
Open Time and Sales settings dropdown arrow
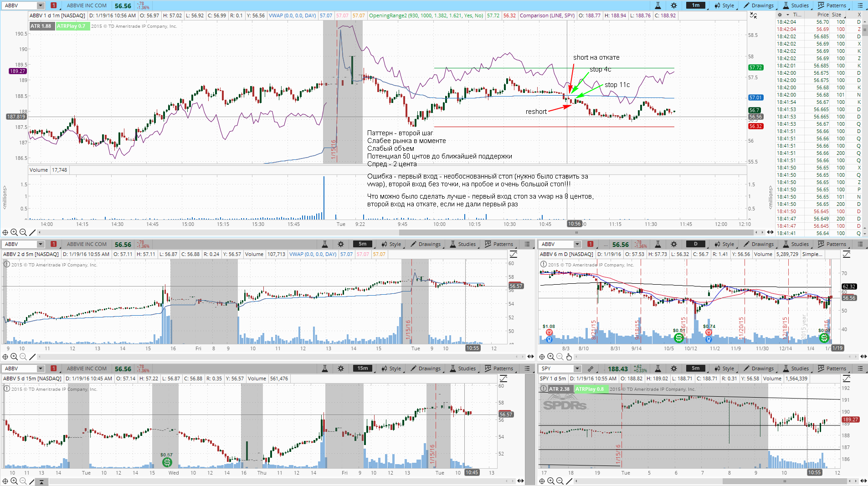pyautogui.click(x=788, y=15)
